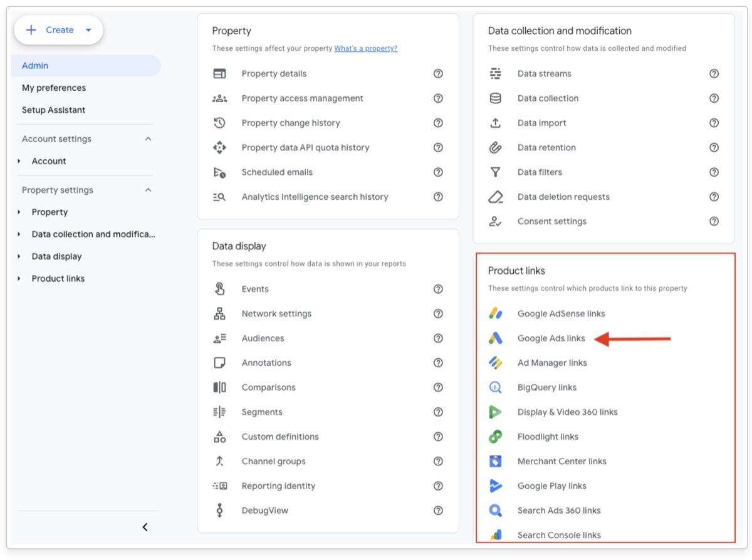This screenshot has width=752, height=560.
Task: Expand Data collection and modification in sidebar
Action: 19,234
